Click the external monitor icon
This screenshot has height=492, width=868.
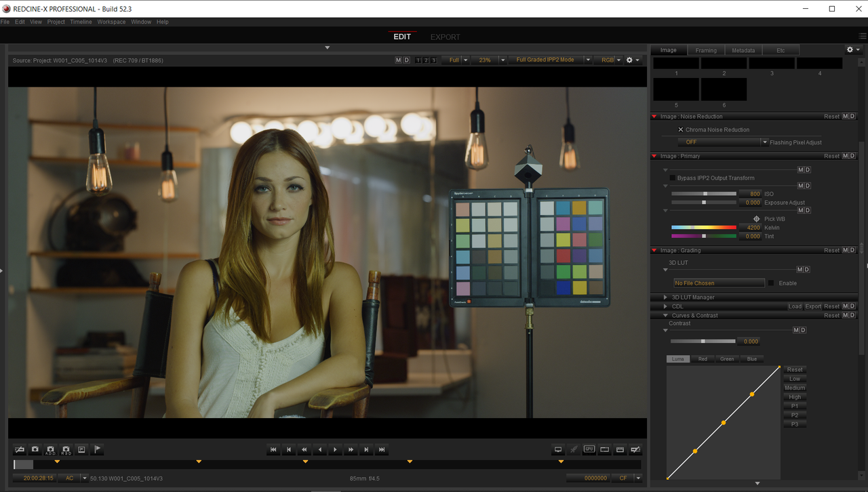click(558, 449)
